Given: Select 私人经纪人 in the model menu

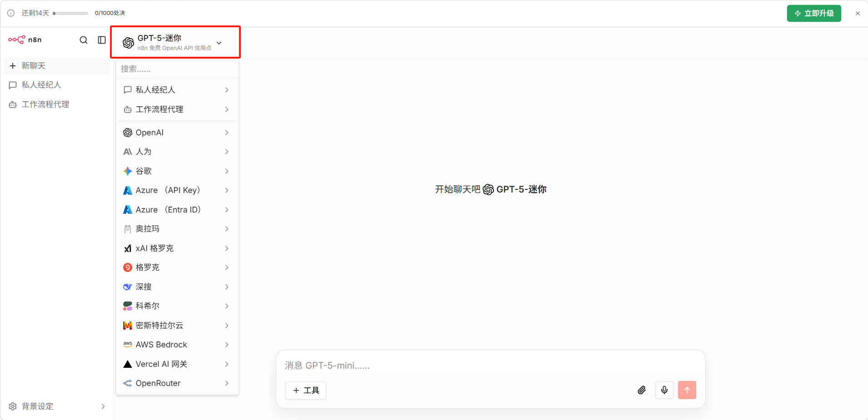Looking at the screenshot, I should pyautogui.click(x=177, y=90).
